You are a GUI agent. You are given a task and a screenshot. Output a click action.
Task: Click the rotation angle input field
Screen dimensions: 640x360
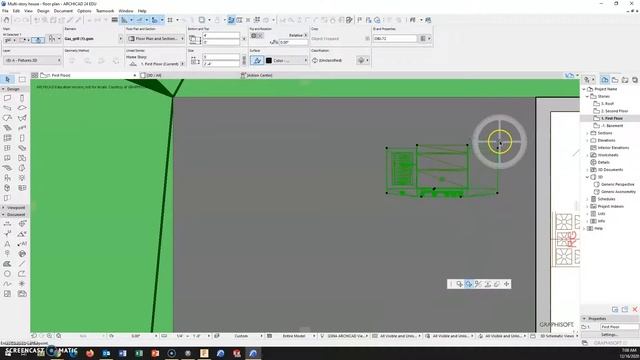click(x=293, y=42)
